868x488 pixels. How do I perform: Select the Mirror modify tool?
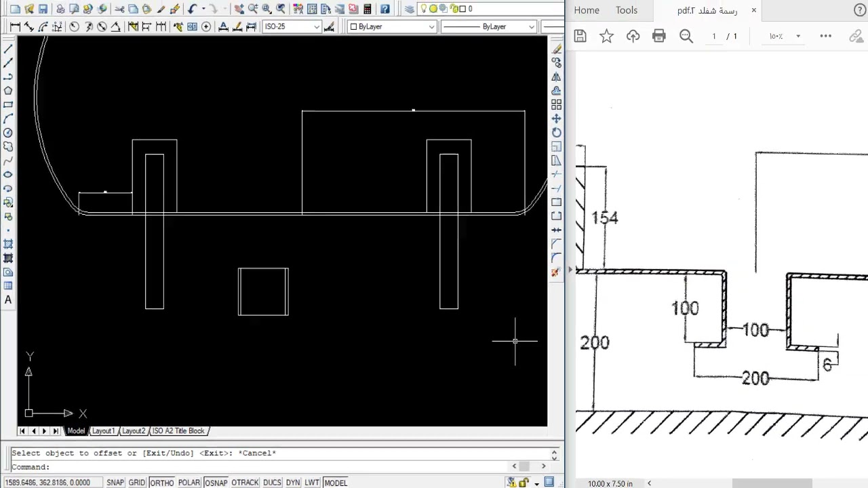[x=557, y=77]
